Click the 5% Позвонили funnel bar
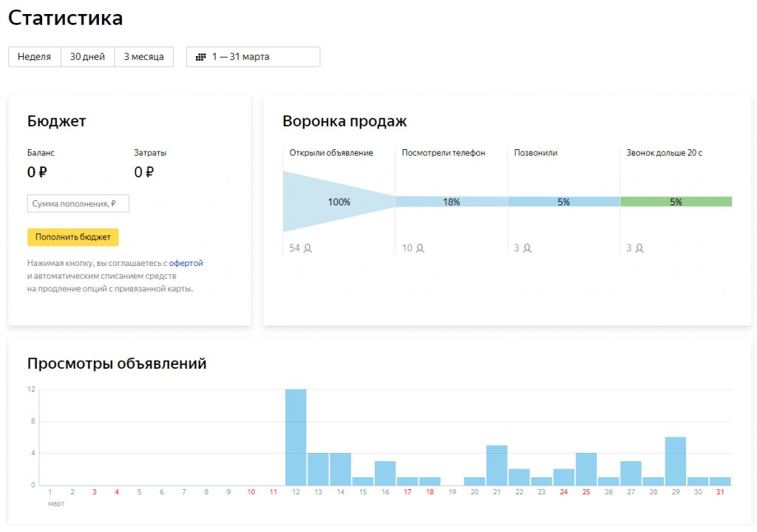 point(563,202)
